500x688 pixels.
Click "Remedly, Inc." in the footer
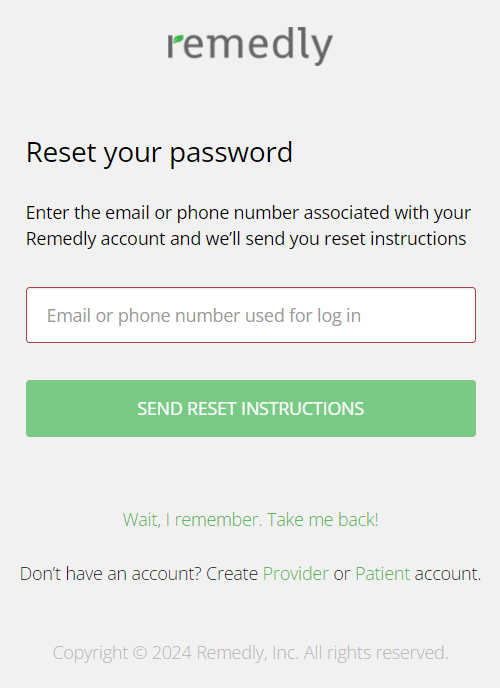click(248, 653)
